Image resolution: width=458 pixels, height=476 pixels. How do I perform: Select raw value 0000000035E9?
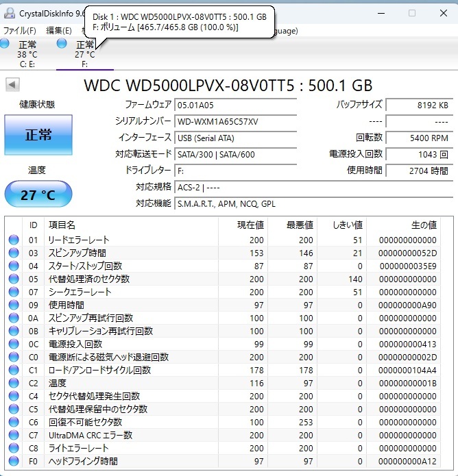click(x=408, y=266)
